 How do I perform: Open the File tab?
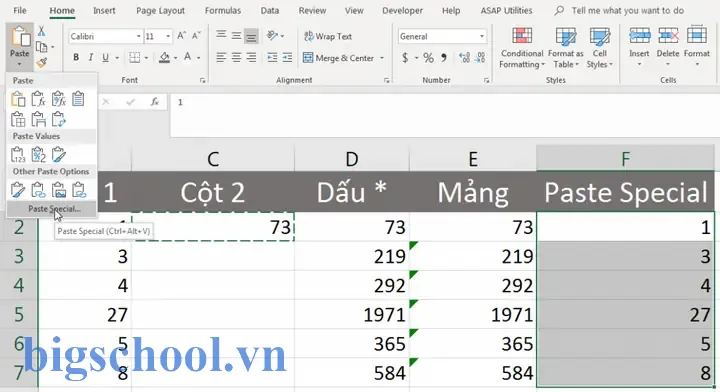[x=20, y=10]
